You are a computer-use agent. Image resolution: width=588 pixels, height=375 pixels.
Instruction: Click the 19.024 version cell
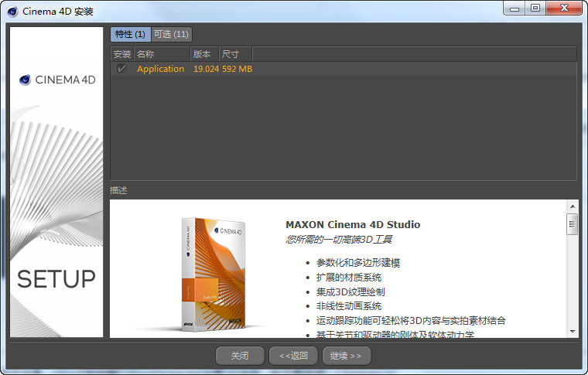[x=206, y=69]
